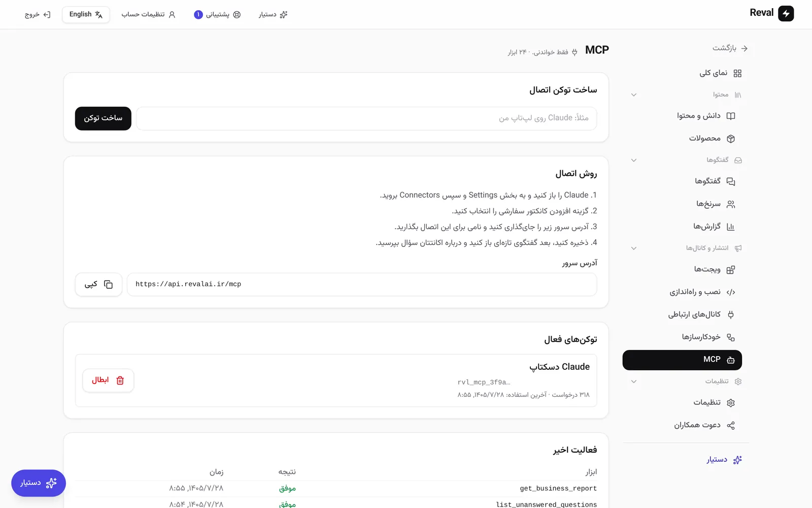Click the server address field https://api.revalai.ir/mcp
Screen dimensions: 812x508
362,284
